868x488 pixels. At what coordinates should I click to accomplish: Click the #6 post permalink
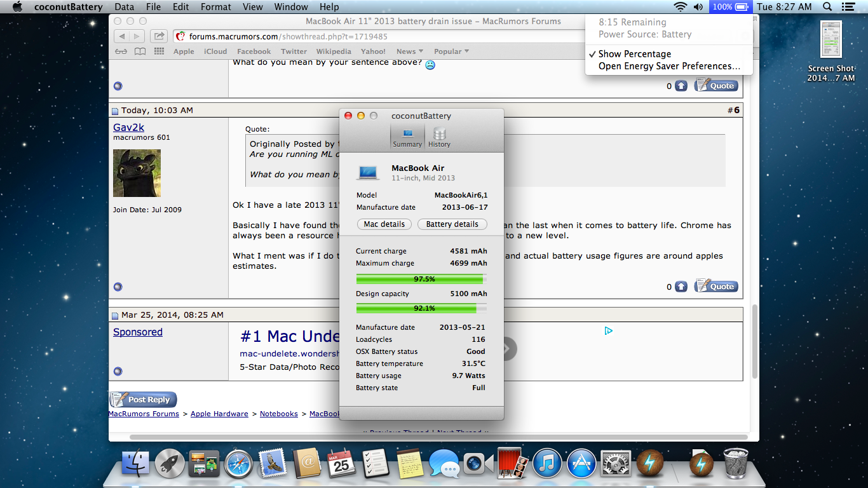click(x=733, y=110)
